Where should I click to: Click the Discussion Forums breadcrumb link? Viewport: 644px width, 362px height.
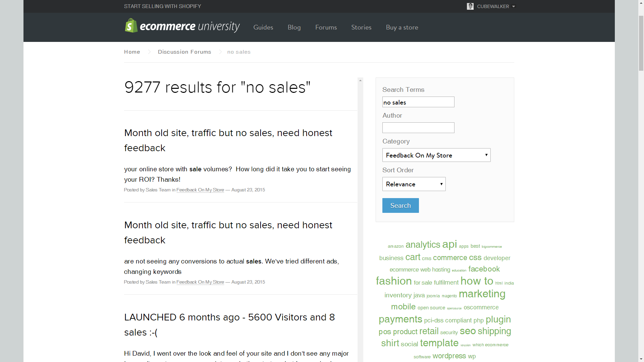coord(184,52)
